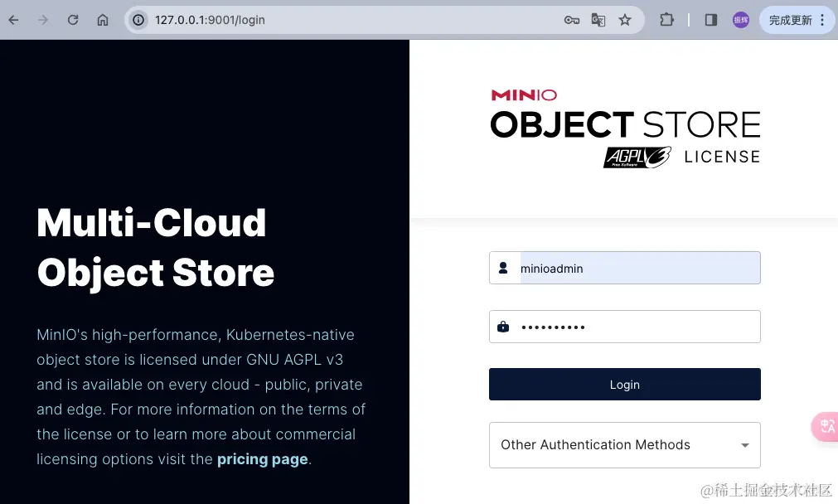This screenshot has width=838, height=504.
Task: View site information icon in address bar
Action: 138,21
